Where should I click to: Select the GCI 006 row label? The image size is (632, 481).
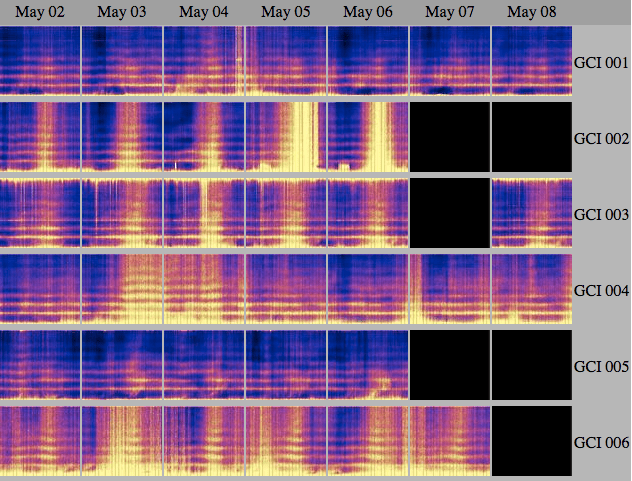coord(600,442)
